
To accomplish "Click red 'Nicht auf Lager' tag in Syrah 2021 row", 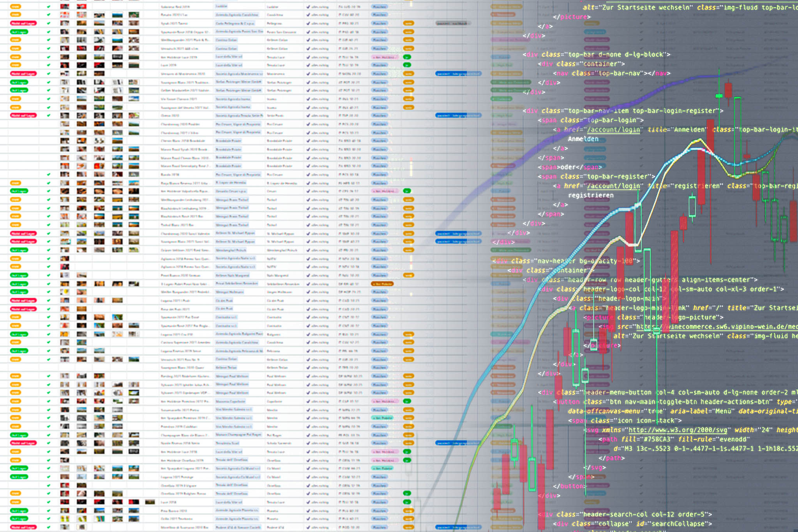I will pyautogui.click(x=23, y=23).
